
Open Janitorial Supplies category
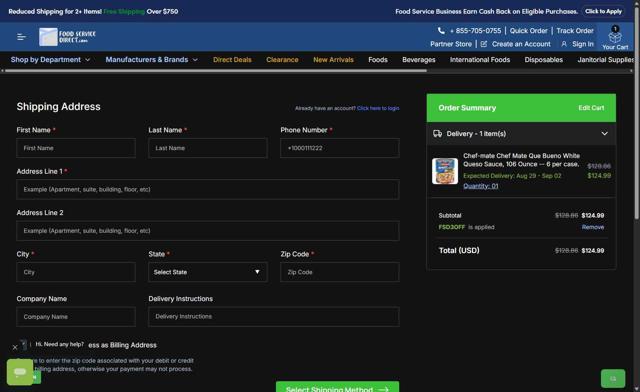point(606,60)
